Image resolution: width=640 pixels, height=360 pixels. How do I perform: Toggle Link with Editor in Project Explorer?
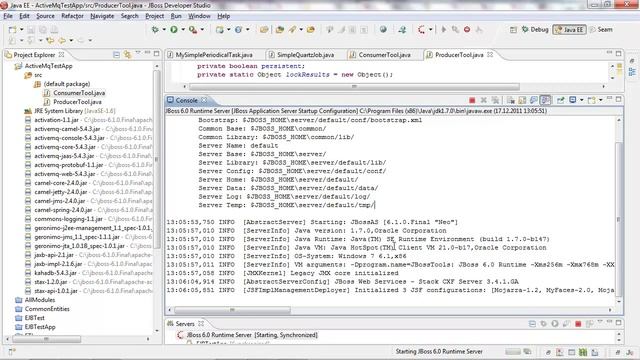click(x=127, y=55)
